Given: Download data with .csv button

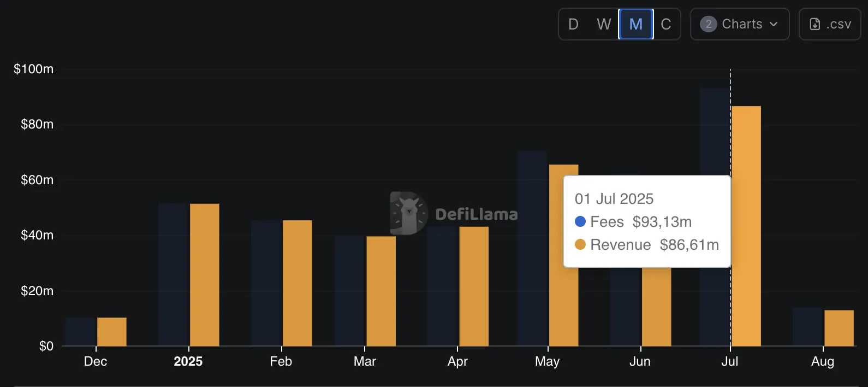Looking at the screenshot, I should pyautogui.click(x=830, y=24).
